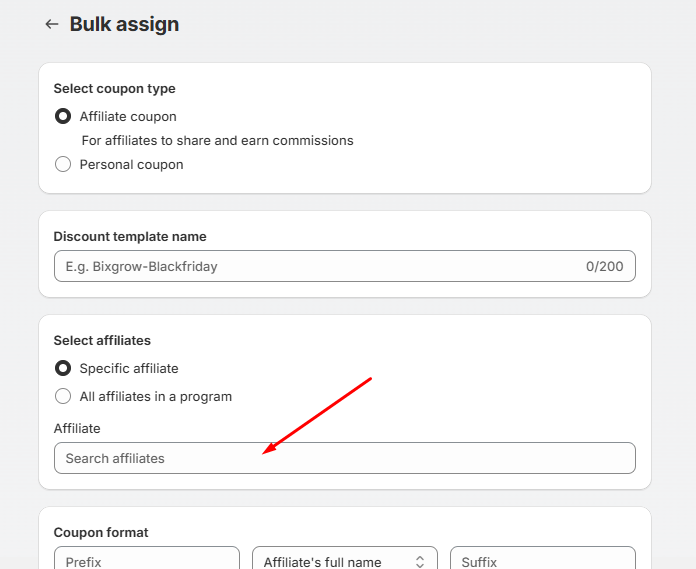Click the 'Affiliate coupon' label text
This screenshot has width=696, height=569.
click(128, 116)
